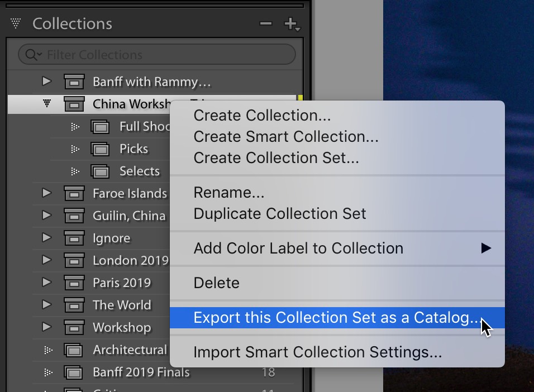Click the Collections panel title
The height and width of the screenshot is (392, 534).
(72, 24)
